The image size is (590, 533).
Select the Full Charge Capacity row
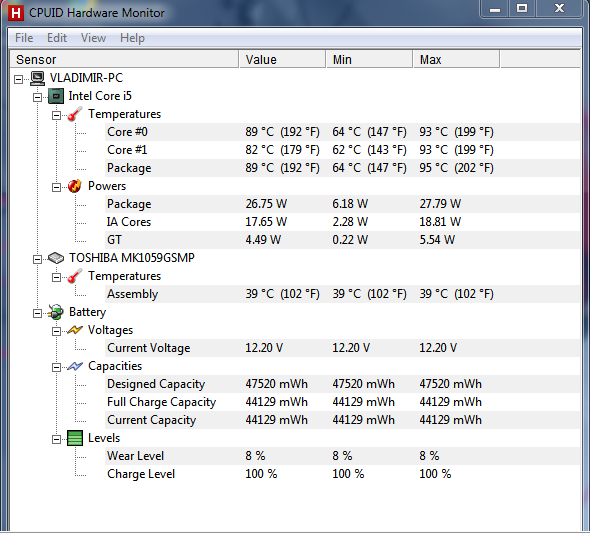coord(342,402)
